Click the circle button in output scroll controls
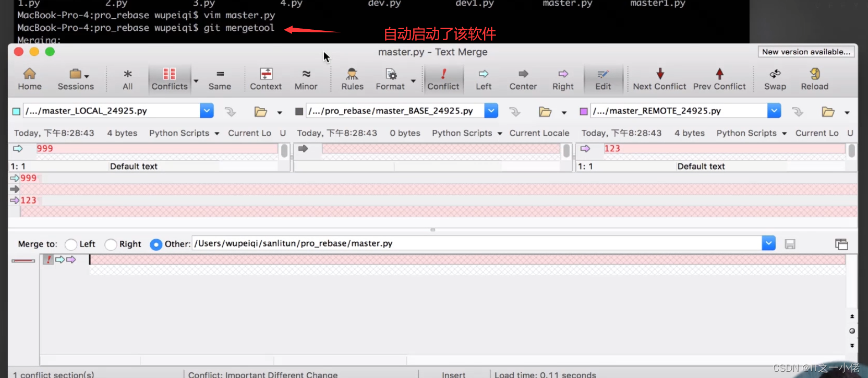Viewport: 868px width, 378px height. 852,331
